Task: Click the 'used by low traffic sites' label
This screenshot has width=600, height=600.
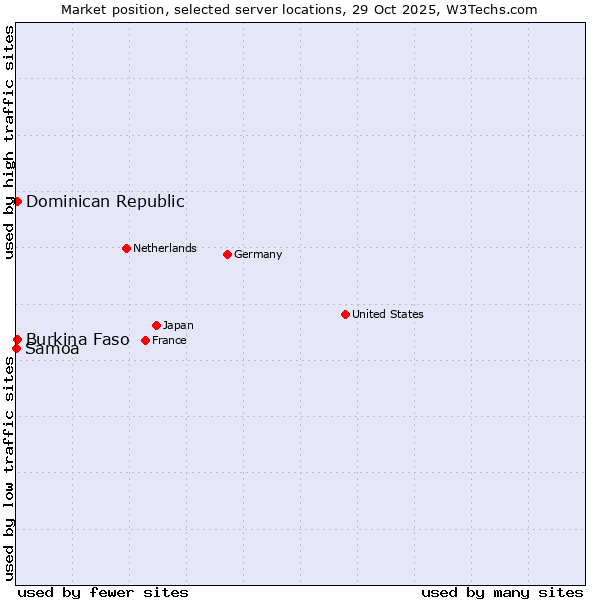Action: tap(9, 468)
